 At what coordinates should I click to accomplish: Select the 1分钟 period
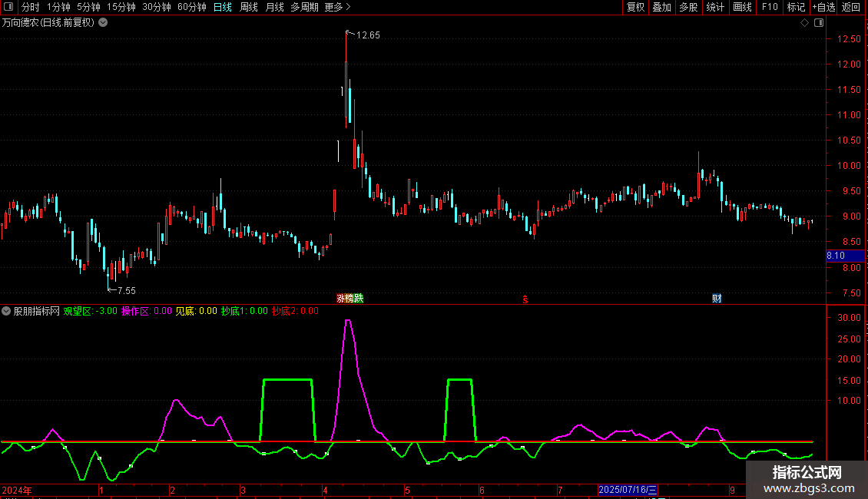(x=58, y=7)
